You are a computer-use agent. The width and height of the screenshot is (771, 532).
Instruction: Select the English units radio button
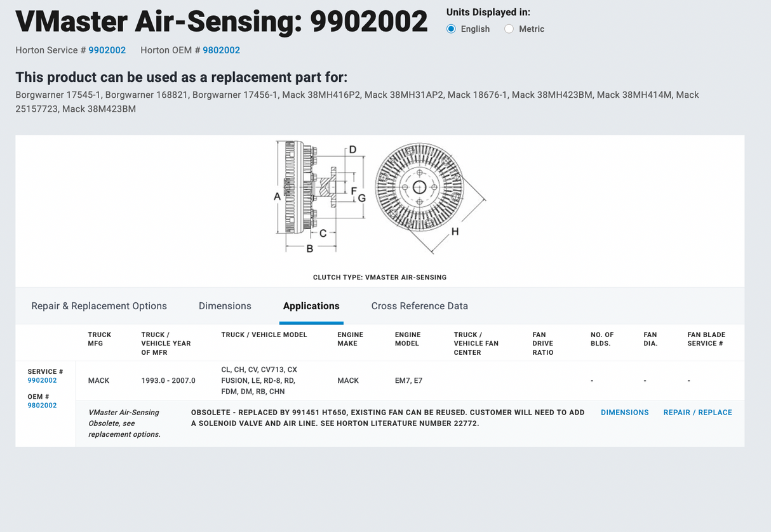point(451,29)
